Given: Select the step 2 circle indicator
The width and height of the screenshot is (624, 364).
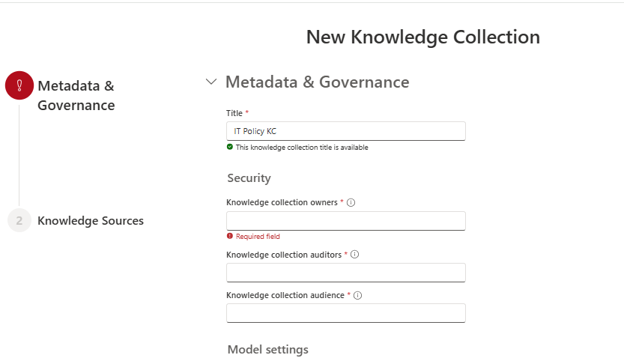Looking at the screenshot, I should tap(19, 220).
